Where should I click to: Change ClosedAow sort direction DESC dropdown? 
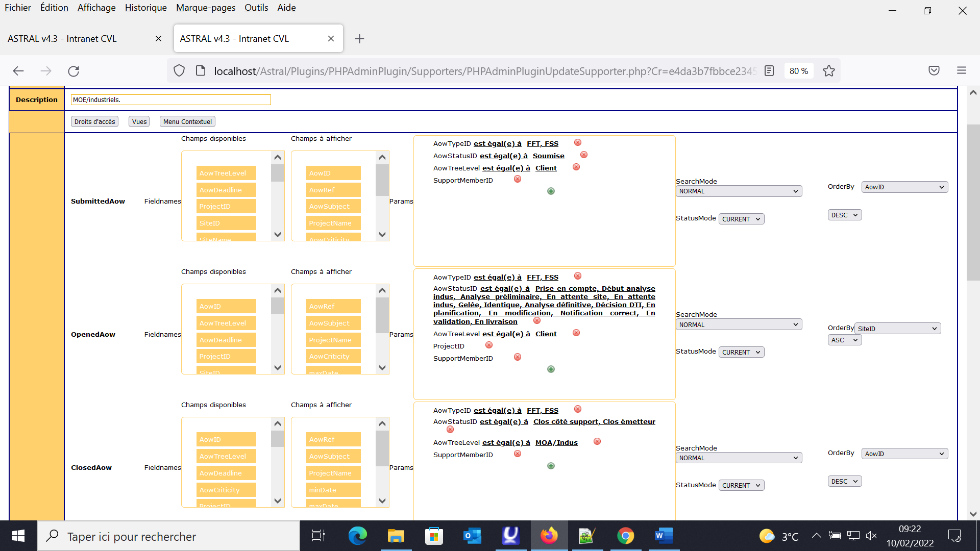tap(844, 481)
